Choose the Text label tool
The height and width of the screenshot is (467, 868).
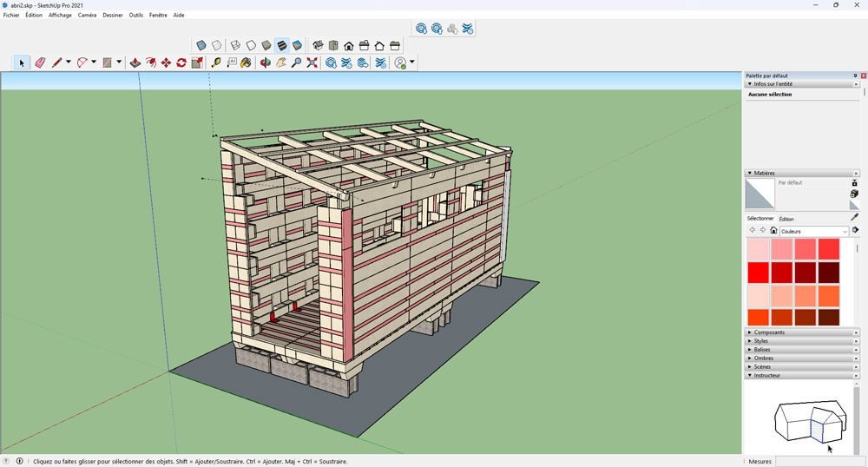(x=232, y=63)
